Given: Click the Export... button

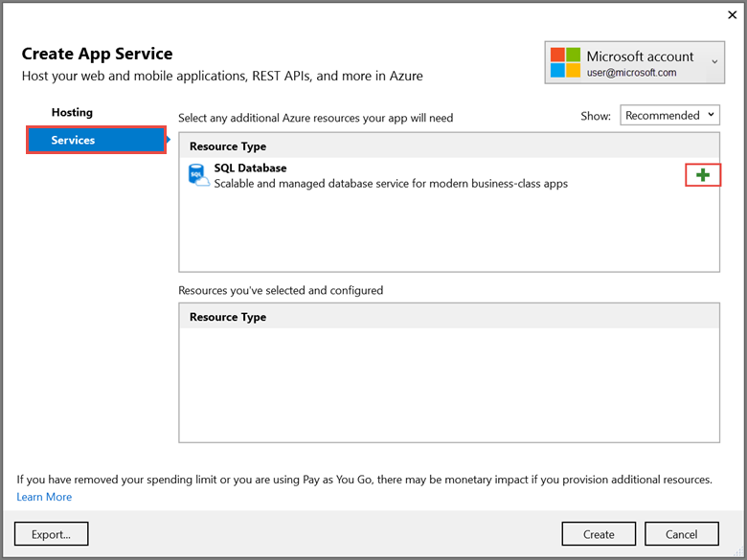Looking at the screenshot, I should click(52, 533).
